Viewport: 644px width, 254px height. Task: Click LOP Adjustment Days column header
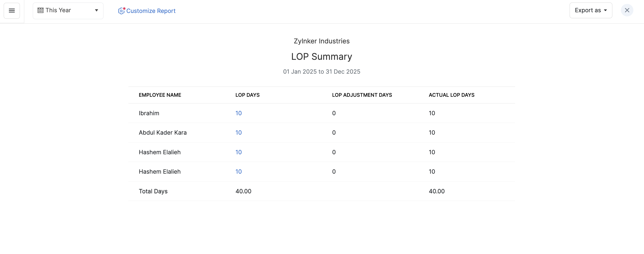362,95
